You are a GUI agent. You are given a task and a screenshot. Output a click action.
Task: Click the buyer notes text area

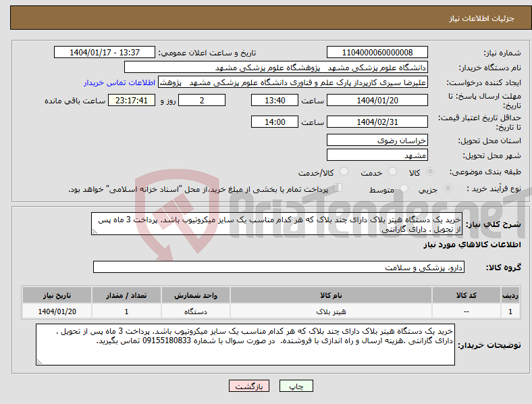tap(245, 345)
